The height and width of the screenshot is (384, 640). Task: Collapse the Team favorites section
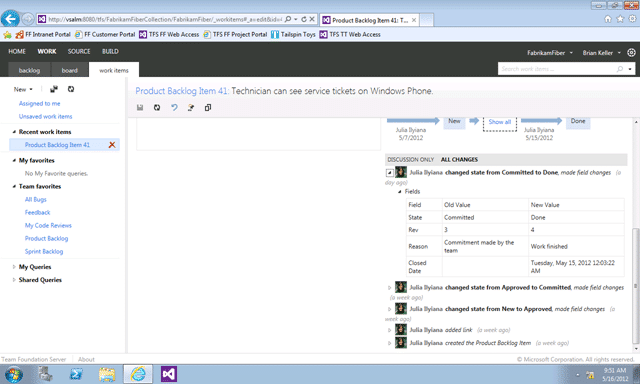pyautogui.click(x=14, y=186)
